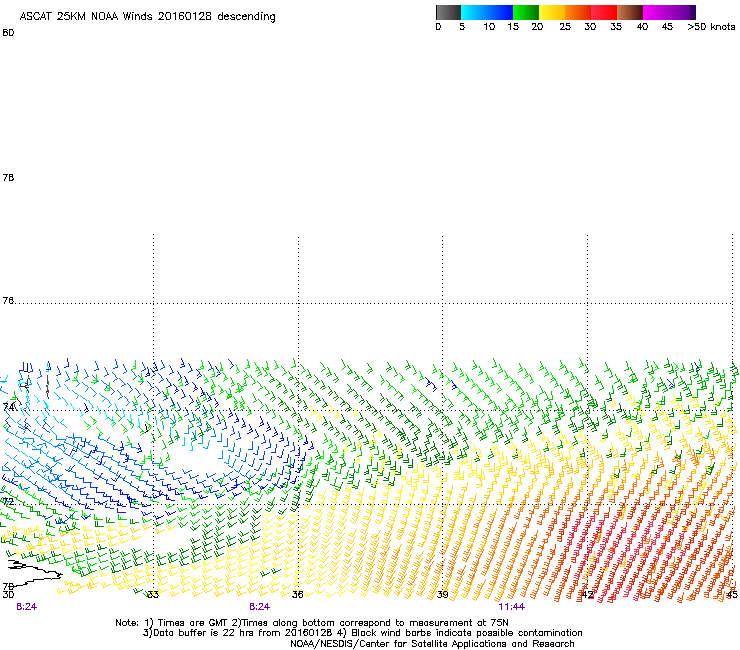Click the yellow 20-25 knots legend segment
Image resolution: width=740 pixels, height=650 pixels.
tap(552, 12)
